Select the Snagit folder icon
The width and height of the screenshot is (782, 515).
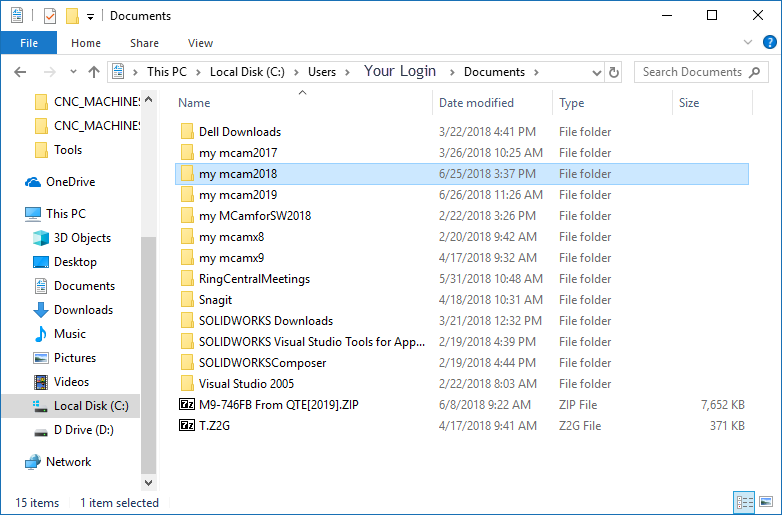tap(187, 300)
